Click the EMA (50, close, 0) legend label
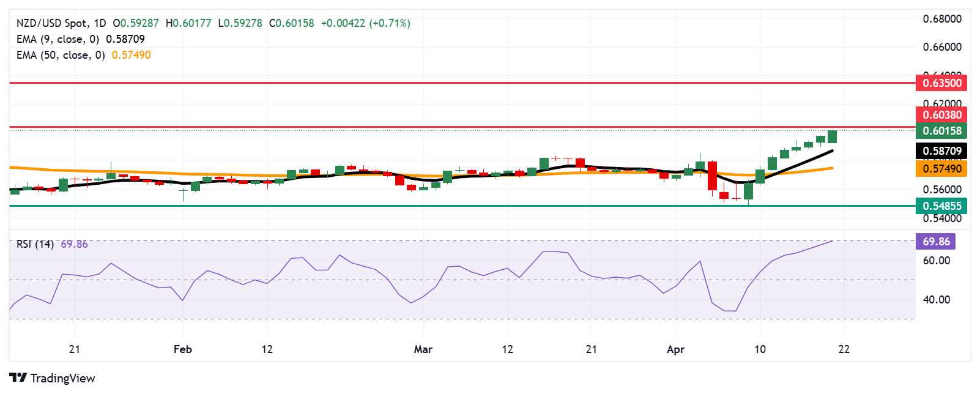 (61, 55)
